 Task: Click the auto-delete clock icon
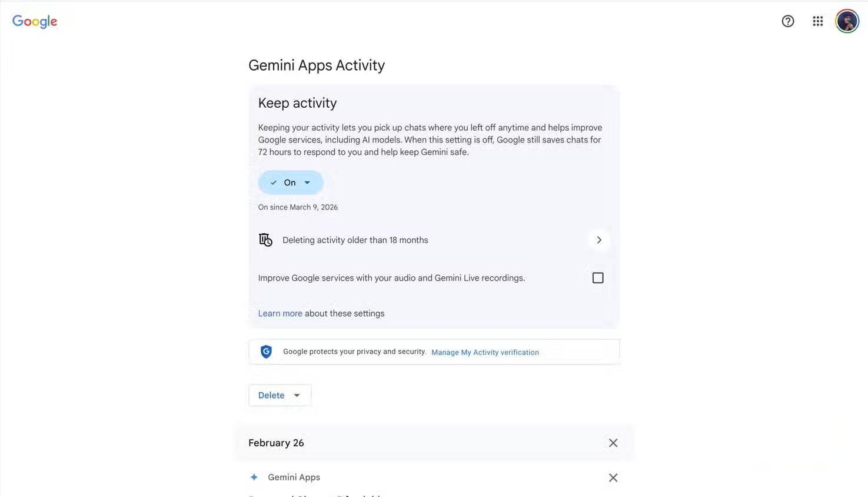[265, 240]
